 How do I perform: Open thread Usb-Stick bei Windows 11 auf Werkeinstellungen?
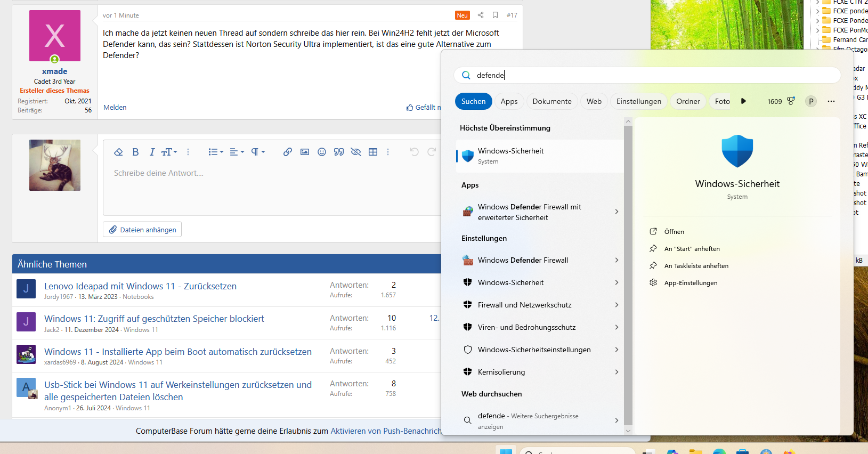[178, 391]
